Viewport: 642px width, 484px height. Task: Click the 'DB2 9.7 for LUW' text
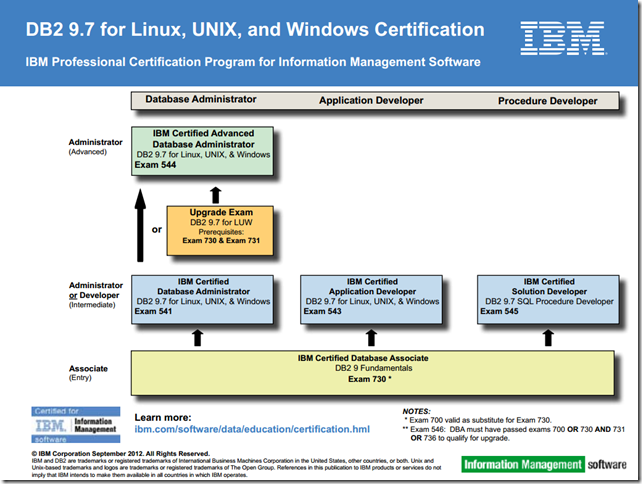click(x=221, y=222)
